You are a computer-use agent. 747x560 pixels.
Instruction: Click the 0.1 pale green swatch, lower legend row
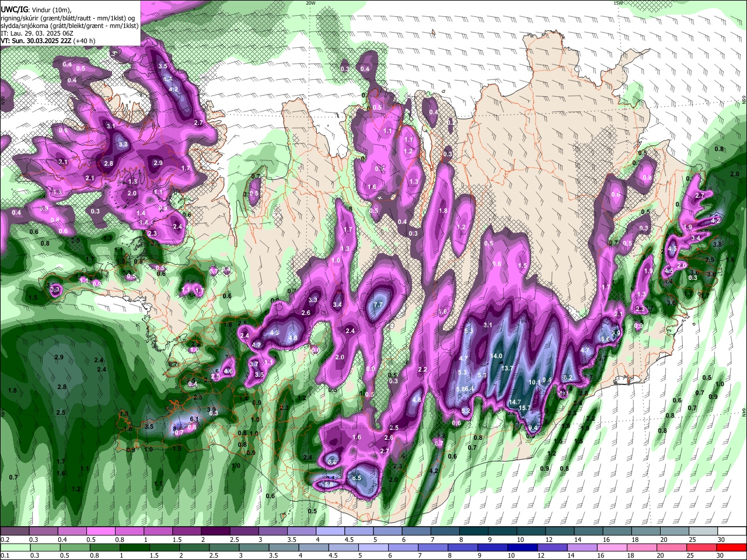pos(15,547)
